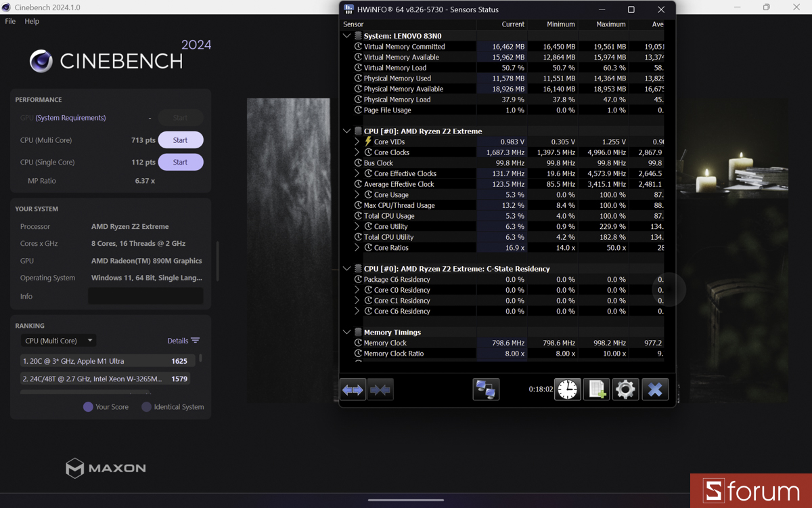
Task: Start the CPU Multi Core benchmark
Action: coord(180,140)
